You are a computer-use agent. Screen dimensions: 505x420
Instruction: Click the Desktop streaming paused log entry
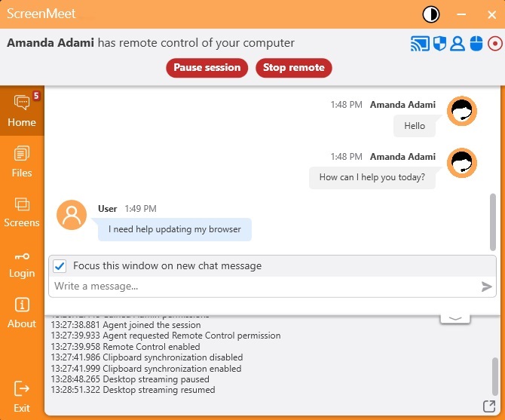point(130,379)
